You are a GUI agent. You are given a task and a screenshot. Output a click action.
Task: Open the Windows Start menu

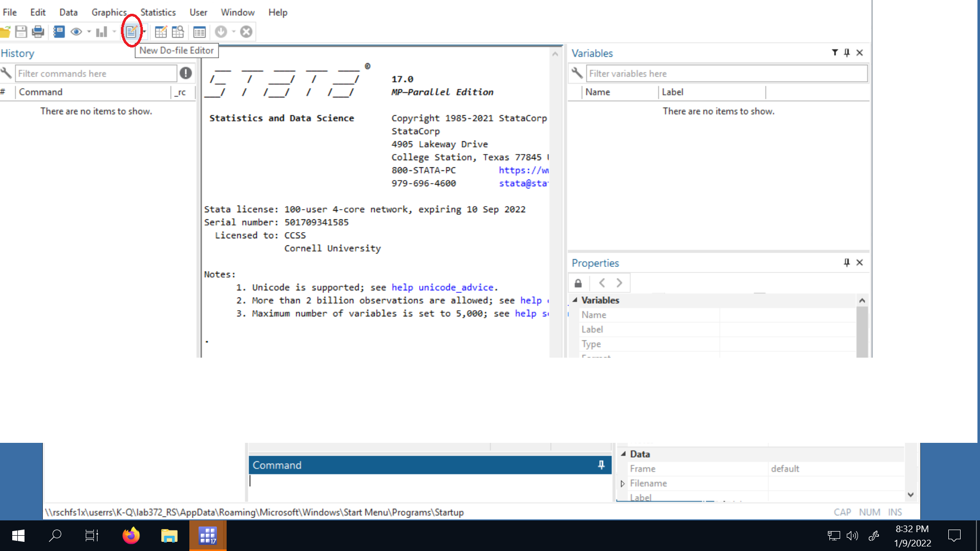18,535
